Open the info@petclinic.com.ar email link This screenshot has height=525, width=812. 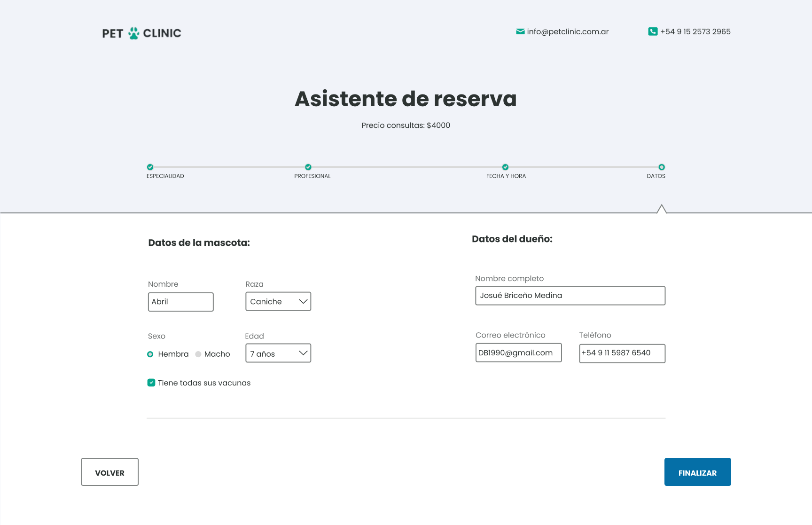(568, 31)
